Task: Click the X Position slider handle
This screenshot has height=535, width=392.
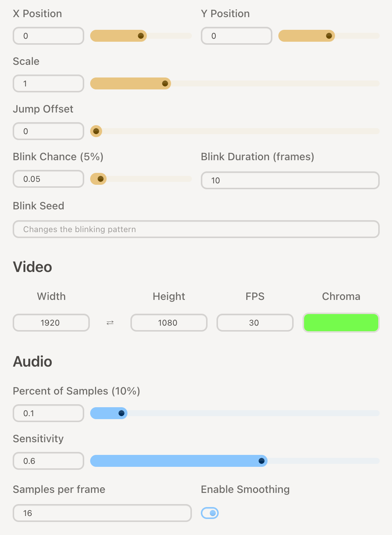Action: [x=141, y=36]
